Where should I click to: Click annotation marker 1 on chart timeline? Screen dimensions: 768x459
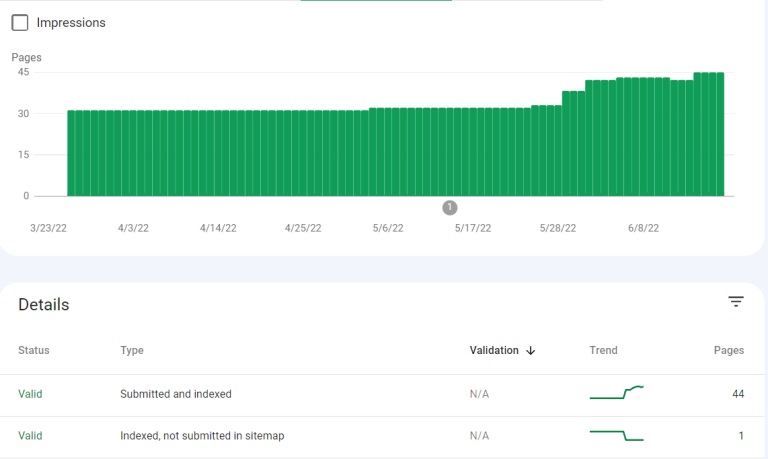click(x=450, y=208)
